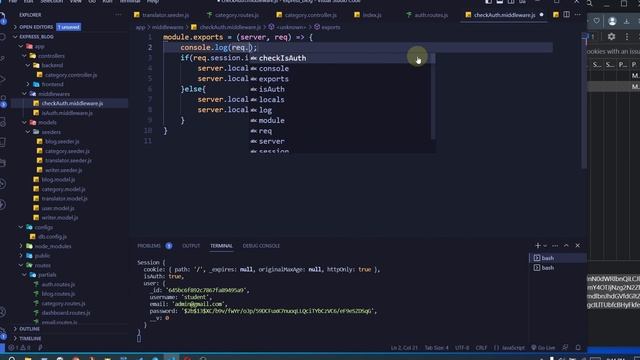Collapse the controllers folder

[51, 56]
